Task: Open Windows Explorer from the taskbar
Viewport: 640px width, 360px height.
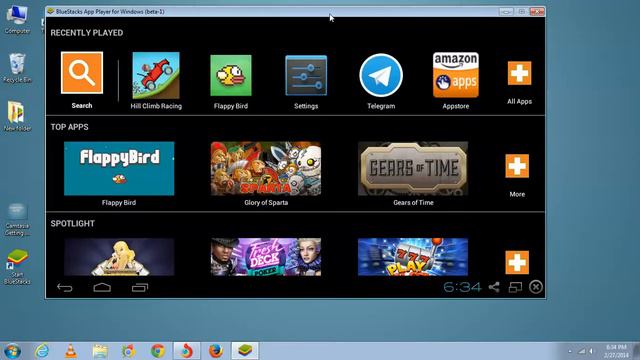Action: [100, 351]
